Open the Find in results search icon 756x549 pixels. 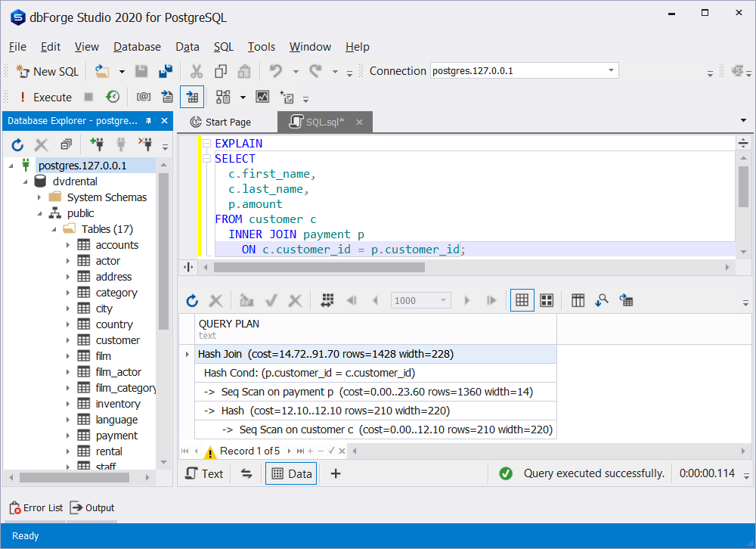coord(602,299)
